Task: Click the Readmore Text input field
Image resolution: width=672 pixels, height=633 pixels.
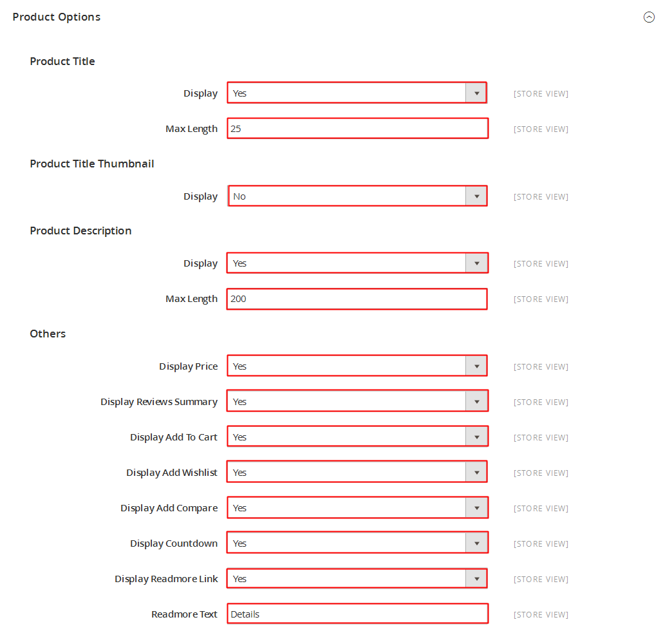Action: pyautogui.click(x=357, y=614)
